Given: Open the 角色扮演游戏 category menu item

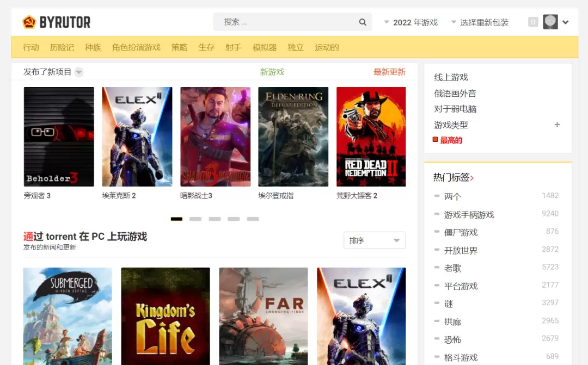Looking at the screenshot, I should pos(136,47).
